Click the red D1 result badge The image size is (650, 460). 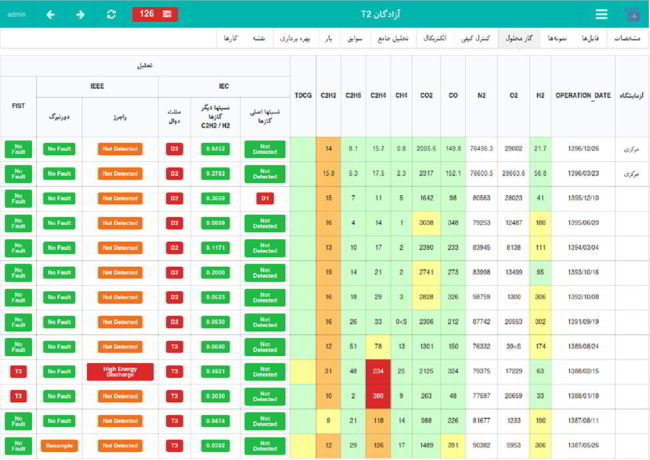(265, 198)
